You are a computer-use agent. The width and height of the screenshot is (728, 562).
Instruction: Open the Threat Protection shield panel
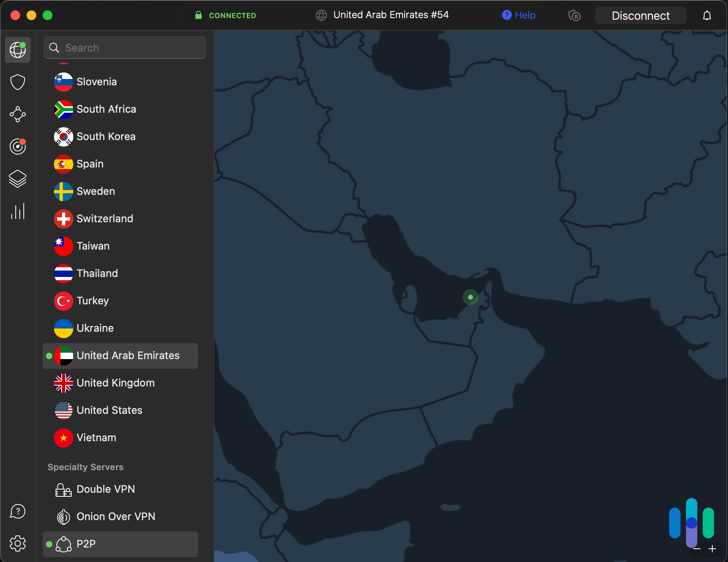pos(17,82)
